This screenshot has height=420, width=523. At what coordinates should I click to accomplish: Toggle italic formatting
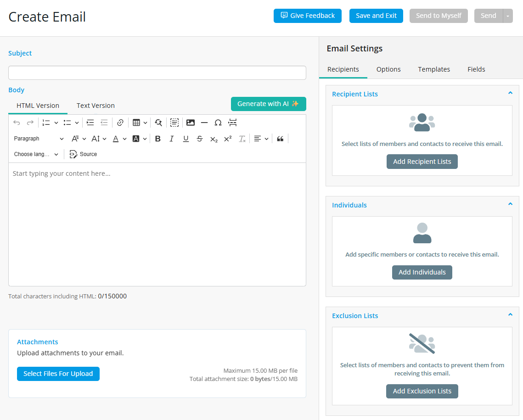pos(171,139)
